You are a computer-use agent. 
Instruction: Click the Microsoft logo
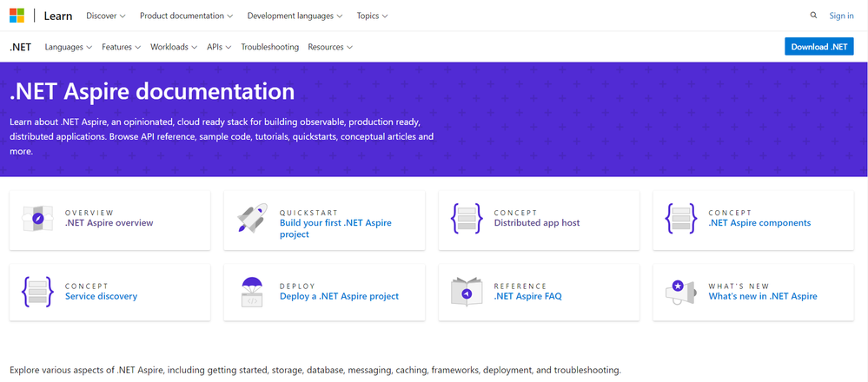coord(17,16)
